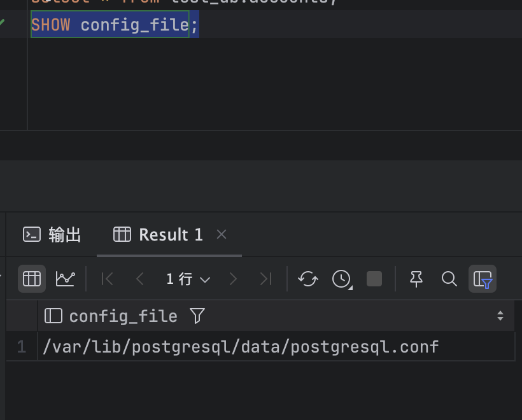The height and width of the screenshot is (420, 522).
Task: Open search in result grid
Action: [x=449, y=279]
